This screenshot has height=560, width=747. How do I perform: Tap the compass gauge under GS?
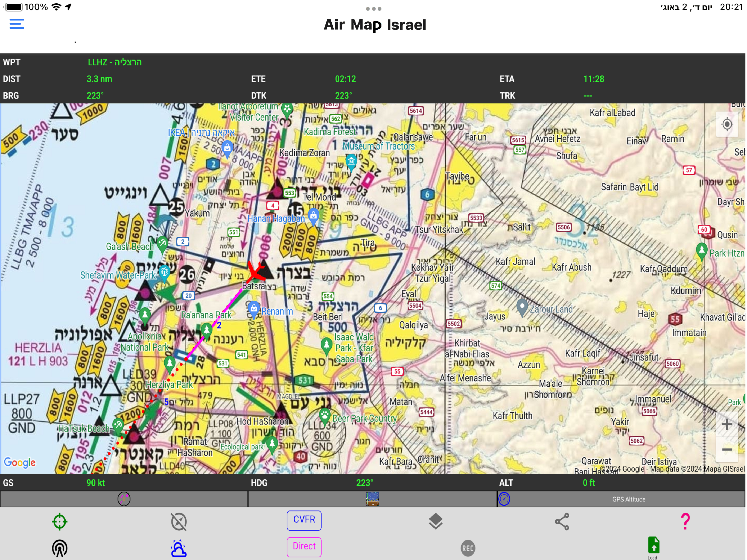124,499
